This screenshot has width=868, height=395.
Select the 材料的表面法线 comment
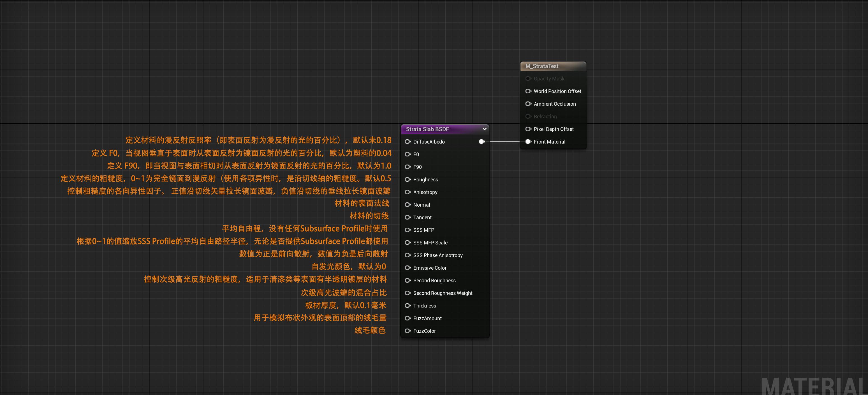[362, 203]
